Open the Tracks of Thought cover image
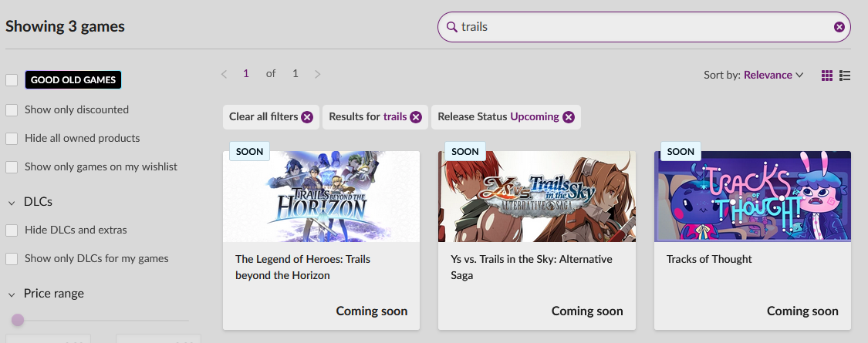This screenshot has height=343, width=868. [752, 197]
